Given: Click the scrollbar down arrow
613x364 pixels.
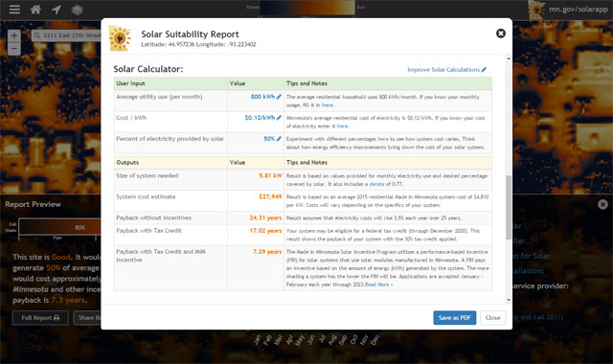Looking at the screenshot, I should (x=509, y=300).
